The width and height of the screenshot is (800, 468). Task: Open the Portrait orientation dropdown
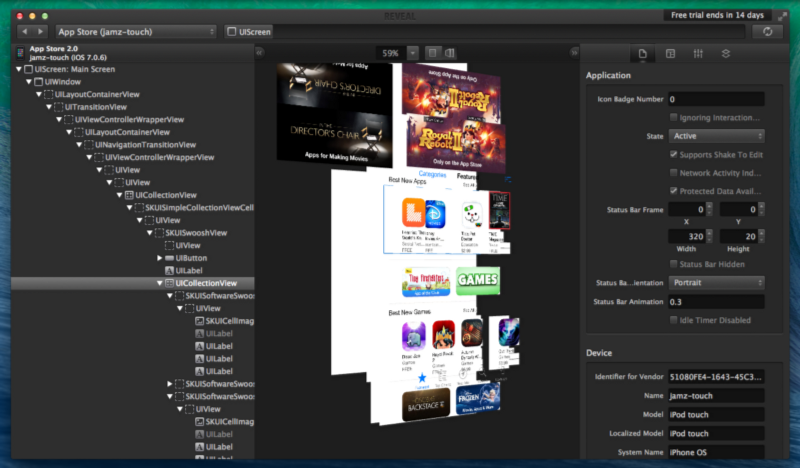(717, 283)
